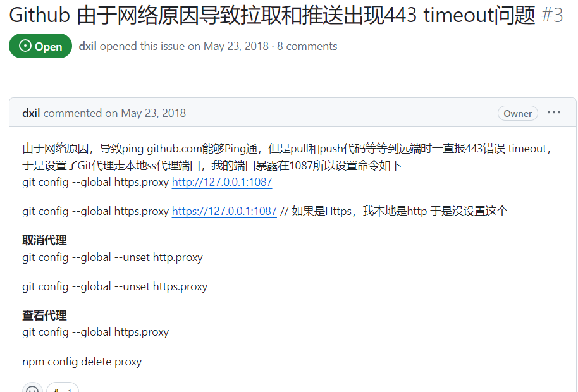This screenshot has width=578, height=392.
Task: Open dxil's profile from the issue header
Action: pos(88,46)
